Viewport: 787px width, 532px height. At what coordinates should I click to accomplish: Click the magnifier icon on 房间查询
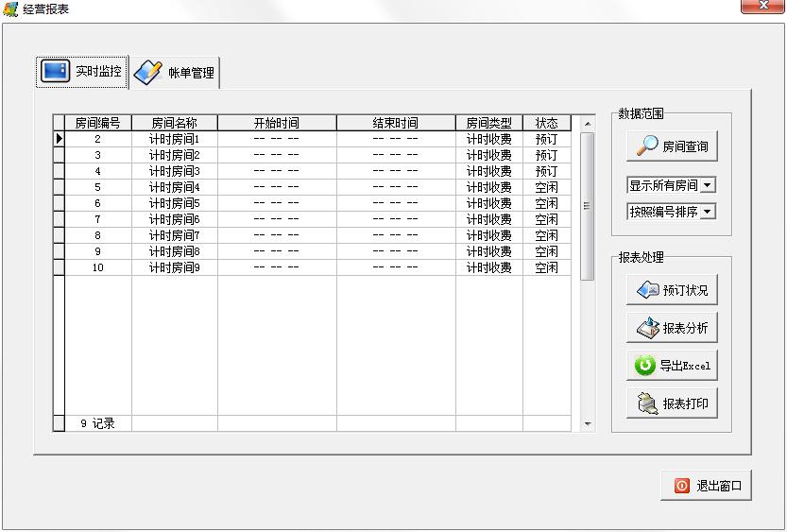(x=648, y=146)
